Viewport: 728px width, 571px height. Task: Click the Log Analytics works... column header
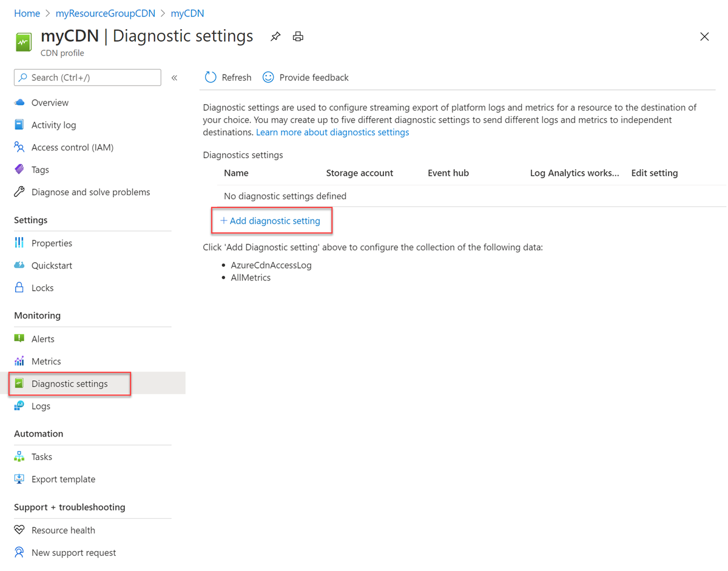pos(575,173)
